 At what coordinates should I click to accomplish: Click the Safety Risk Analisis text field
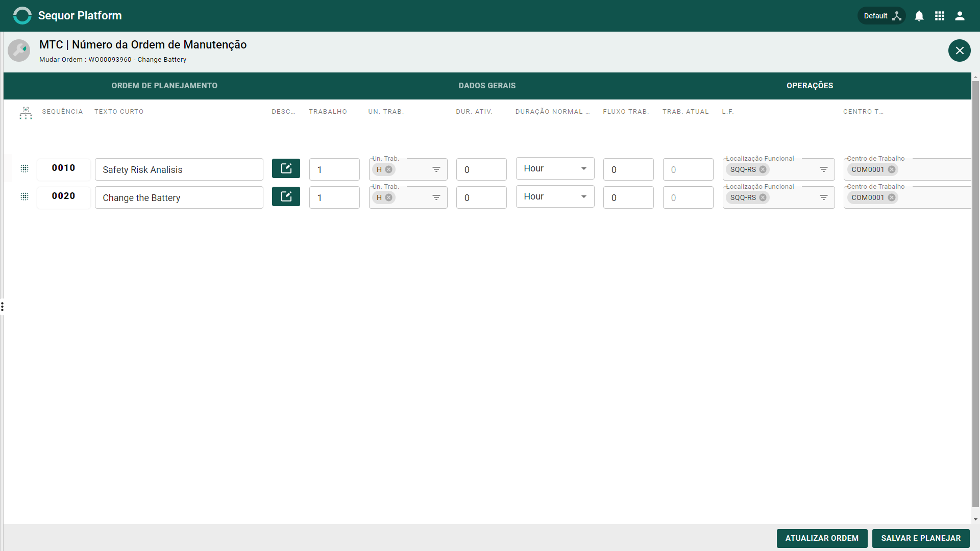coord(179,169)
